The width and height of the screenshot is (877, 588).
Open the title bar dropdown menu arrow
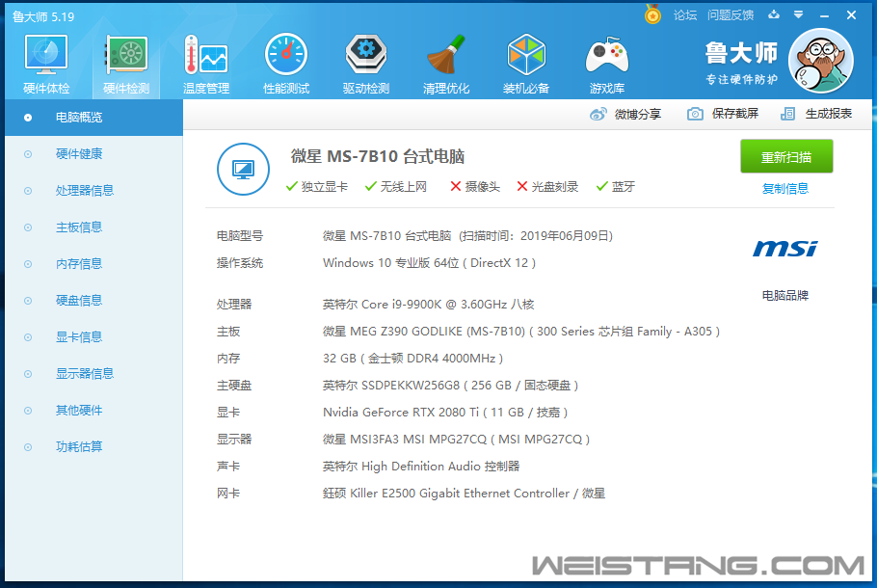(x=799, y=15)
